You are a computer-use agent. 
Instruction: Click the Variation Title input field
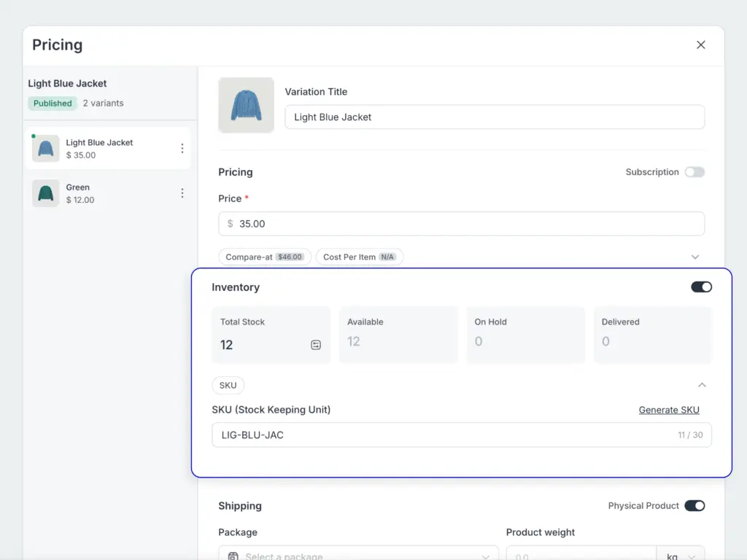tap(495, 117)
